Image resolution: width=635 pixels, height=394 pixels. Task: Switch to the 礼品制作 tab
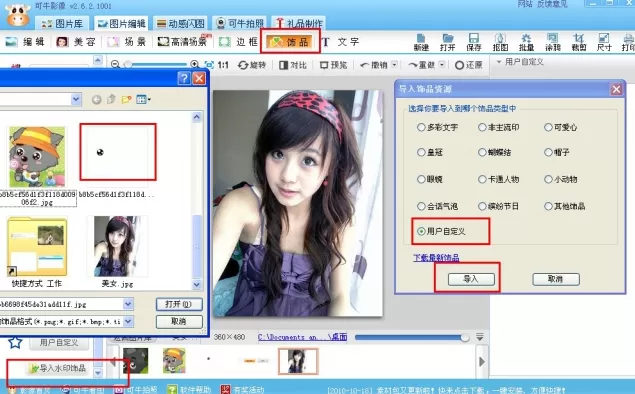coord(299,23)
